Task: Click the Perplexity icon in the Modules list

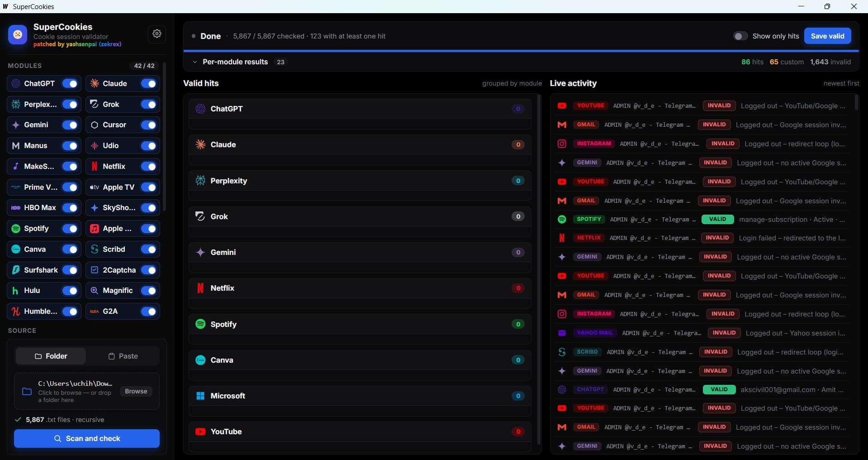Action: [16, 104]
